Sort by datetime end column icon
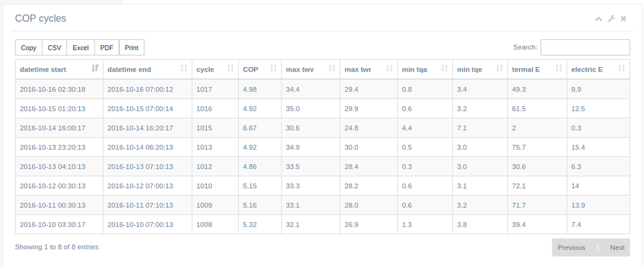 (x=184, y=69)
